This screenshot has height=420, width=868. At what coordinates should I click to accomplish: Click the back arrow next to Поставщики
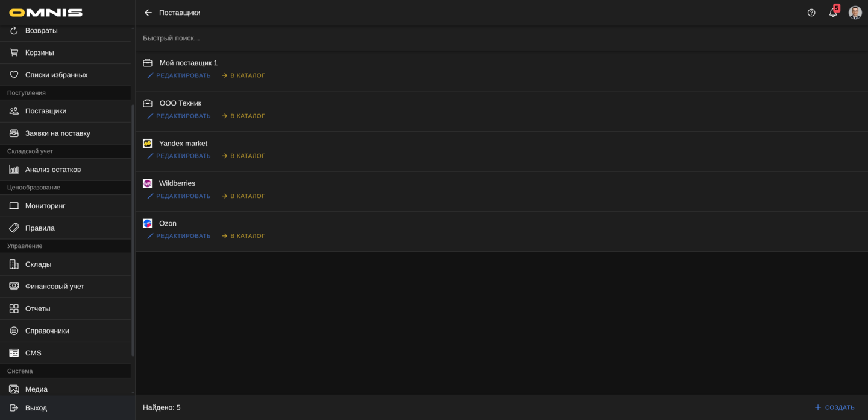pyautogui.click(x=148, y=13)
